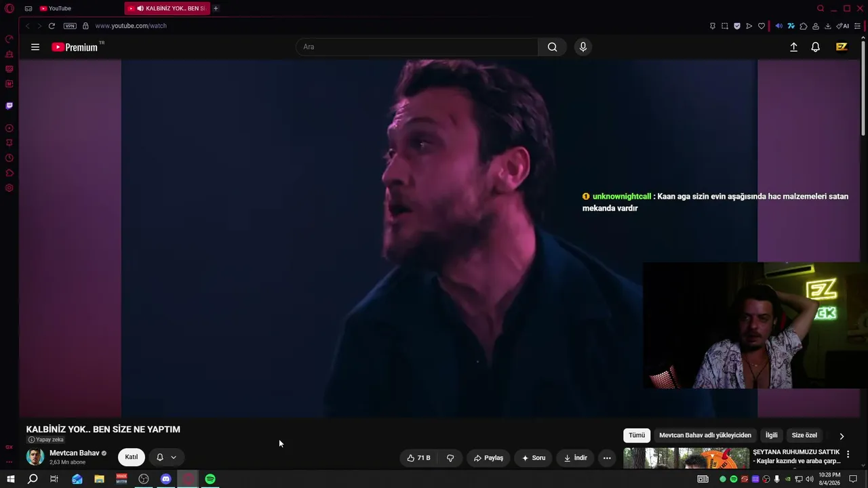Like the video with 71 B likes
The height and width of the screenshot is (488, 868).
418,458
